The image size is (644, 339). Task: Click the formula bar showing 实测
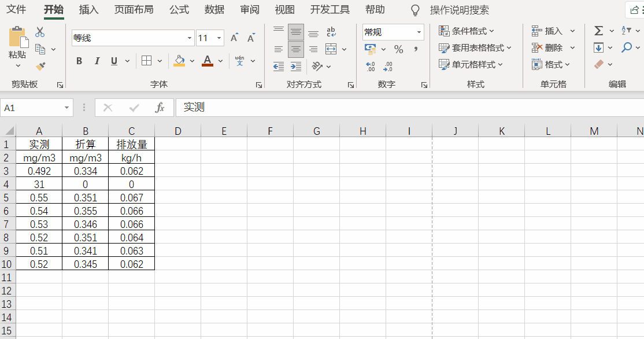click(409, 108)
